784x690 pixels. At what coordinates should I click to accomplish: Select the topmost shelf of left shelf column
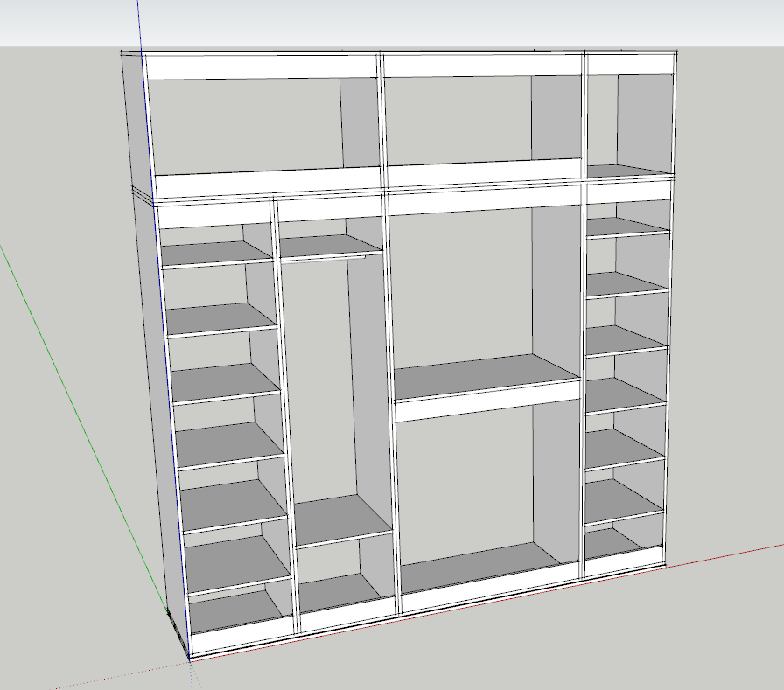point(216,254)
